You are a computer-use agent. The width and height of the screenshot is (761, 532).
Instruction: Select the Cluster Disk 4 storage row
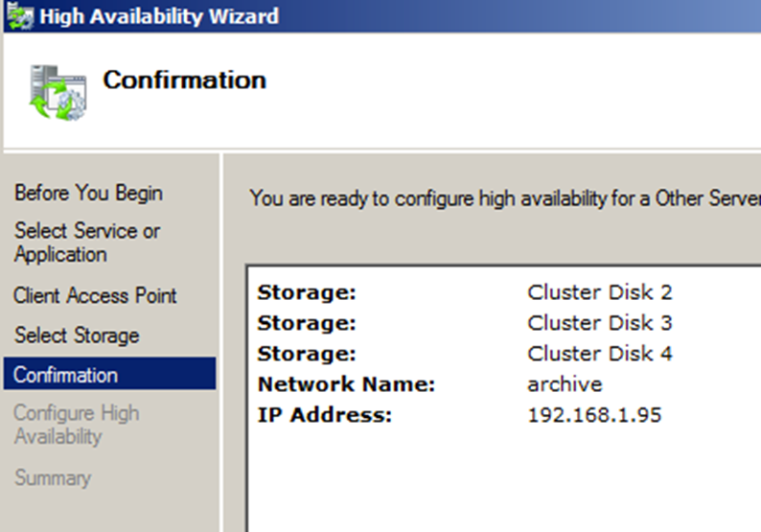(504, 354)
